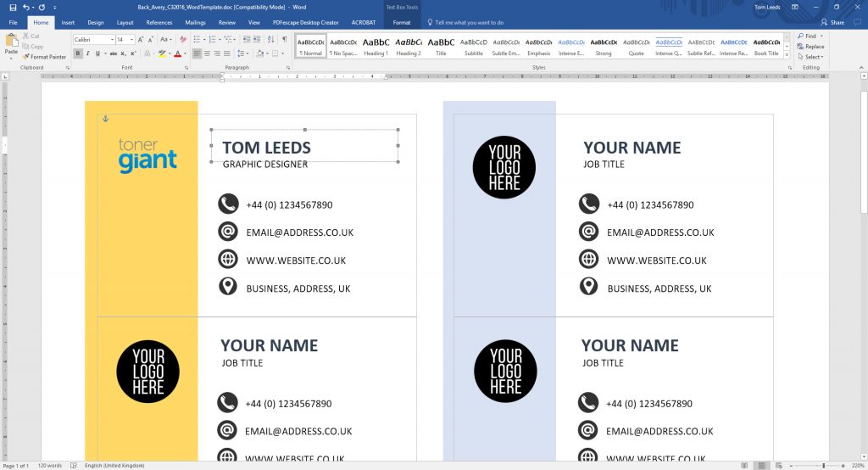868x470 pixels.
Task: Open the Design ribbon tab
Action: (96, 23)
